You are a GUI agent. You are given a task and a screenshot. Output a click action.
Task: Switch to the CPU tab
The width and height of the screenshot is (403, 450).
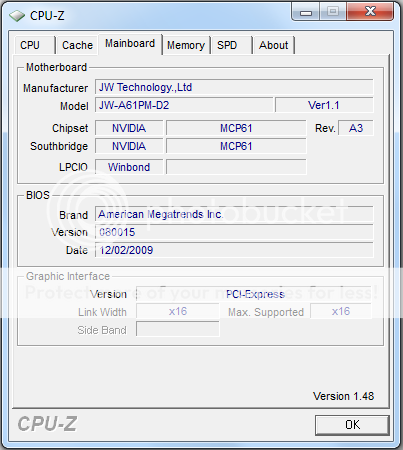34,45
